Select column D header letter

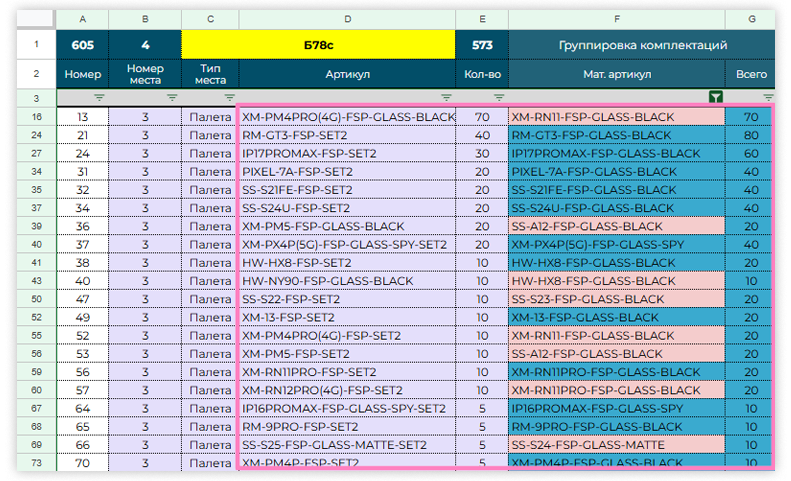tap(347, 20)
